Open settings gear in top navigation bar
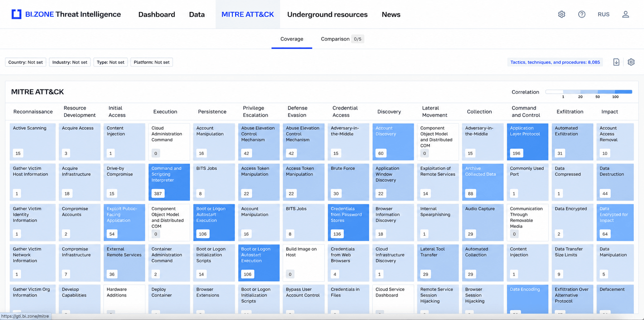The width and height of the screenshot is (644, 320). pyautogui.click(x=561, y=14)
